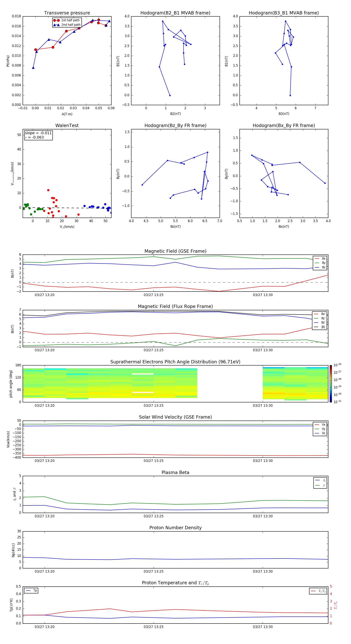This screenshot has width=351, height=644.
Task: Click the red Te/Tp right-axis label
Action: point(336,605)
